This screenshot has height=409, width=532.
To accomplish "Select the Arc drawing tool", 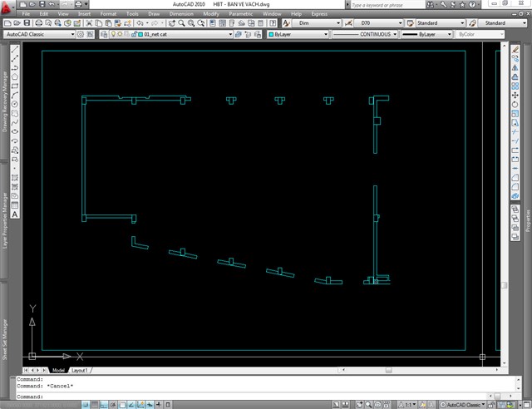I will [x=15, y=96].
